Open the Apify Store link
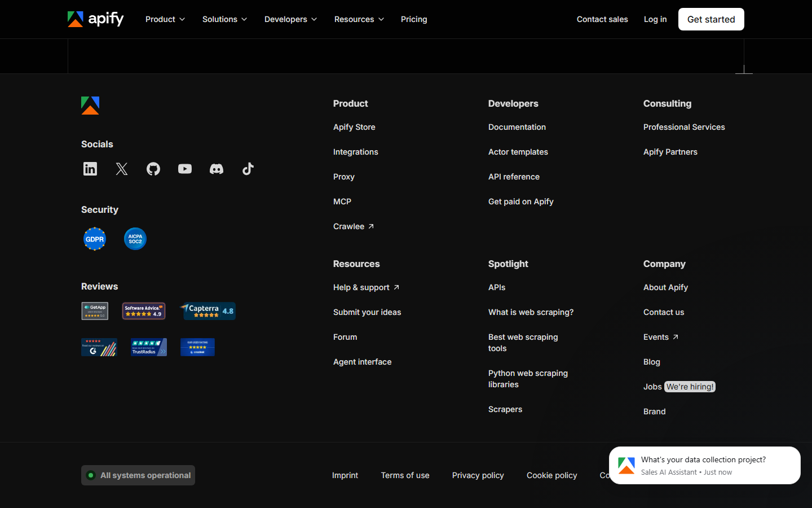This screenshot has height=508, width=812. click(x=354, y=127)
